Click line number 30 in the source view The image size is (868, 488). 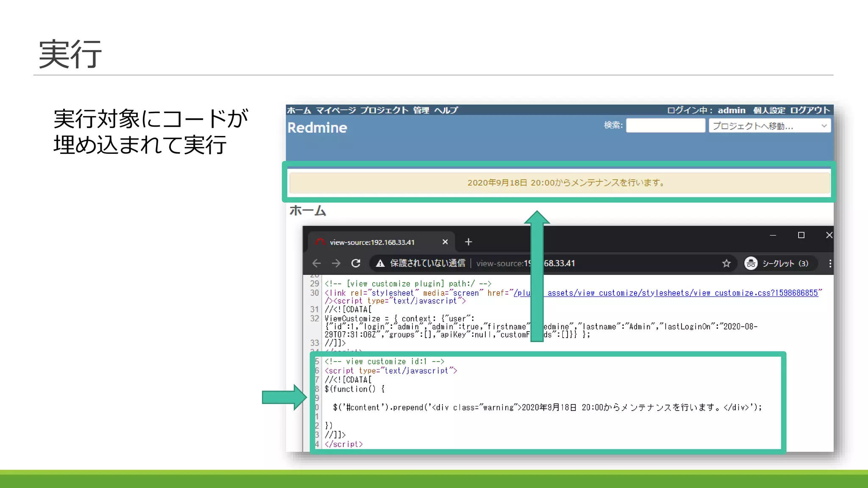click(x=314, y=293)
